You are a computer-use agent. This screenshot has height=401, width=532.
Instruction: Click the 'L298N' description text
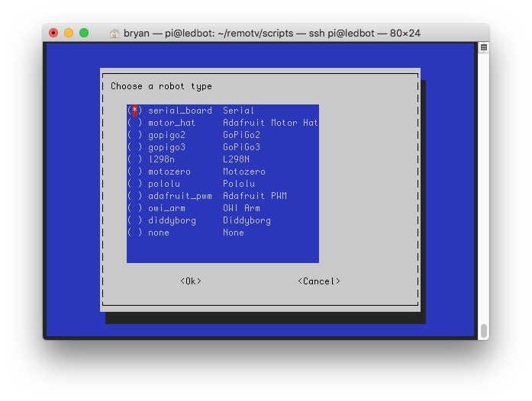point(236,159)
